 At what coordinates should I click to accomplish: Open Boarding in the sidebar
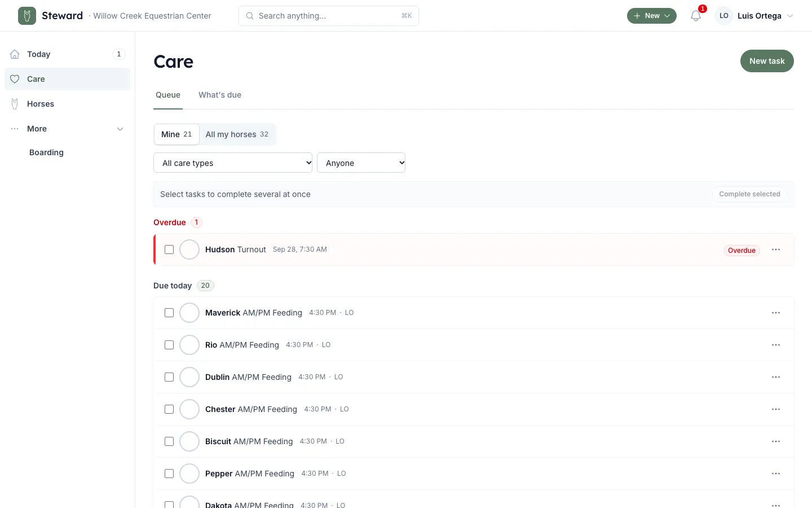(x=46, y=152)
